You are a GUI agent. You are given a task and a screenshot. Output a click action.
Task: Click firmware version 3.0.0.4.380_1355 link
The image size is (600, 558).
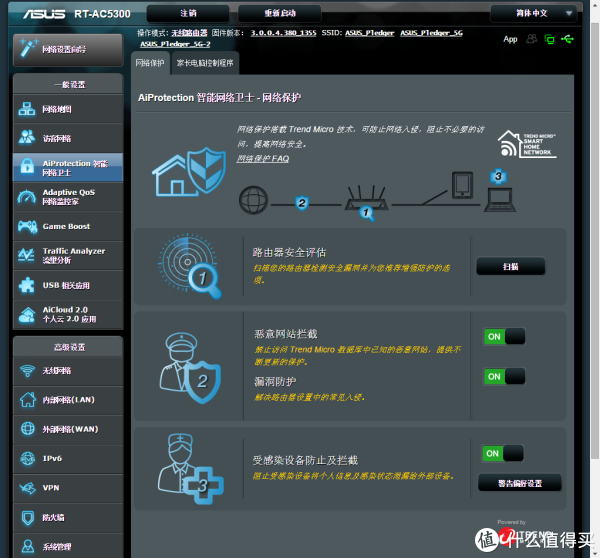pyautogui.click(x=283, y=33)
